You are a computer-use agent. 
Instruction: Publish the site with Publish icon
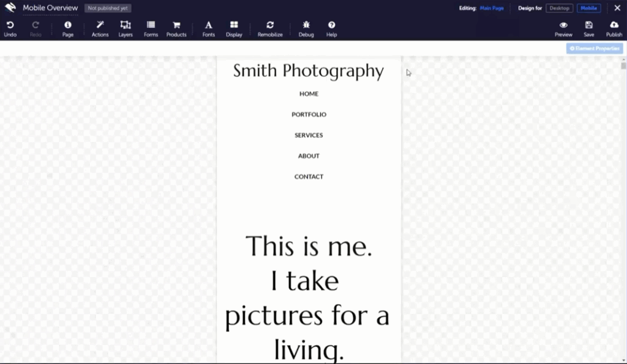pos(614,25)
